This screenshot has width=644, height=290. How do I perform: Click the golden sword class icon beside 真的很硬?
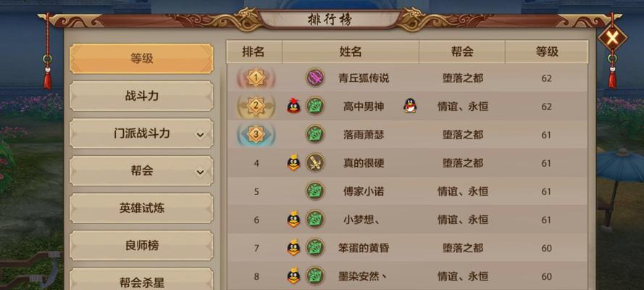tap(315, 162)
